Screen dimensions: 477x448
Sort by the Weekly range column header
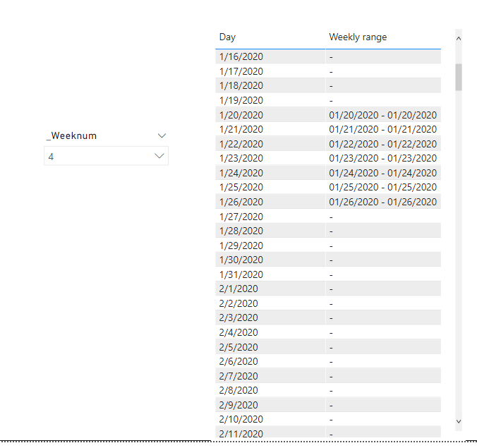click(358, 37)
